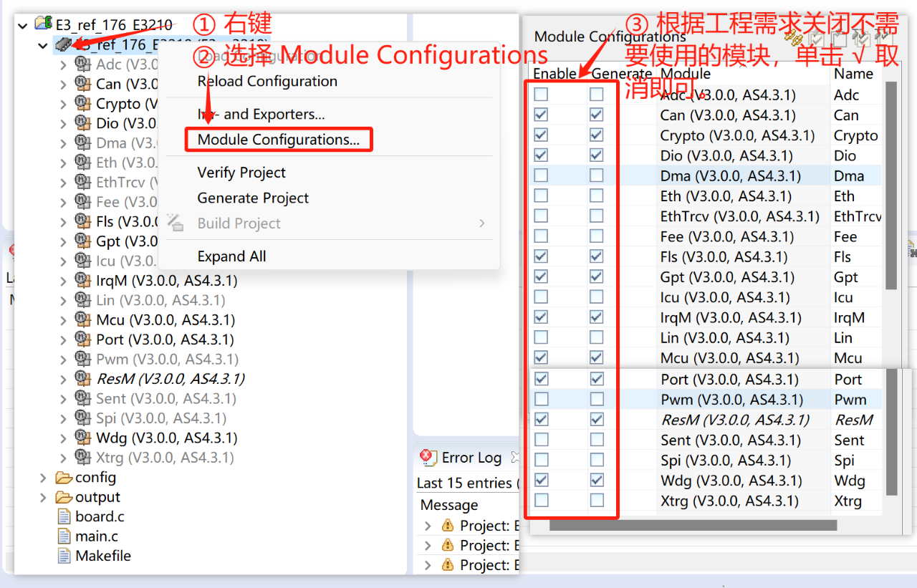Screen dimensions: 917x588
Task: Enable the Eth module checkbox
Action: tap(540, 196)
